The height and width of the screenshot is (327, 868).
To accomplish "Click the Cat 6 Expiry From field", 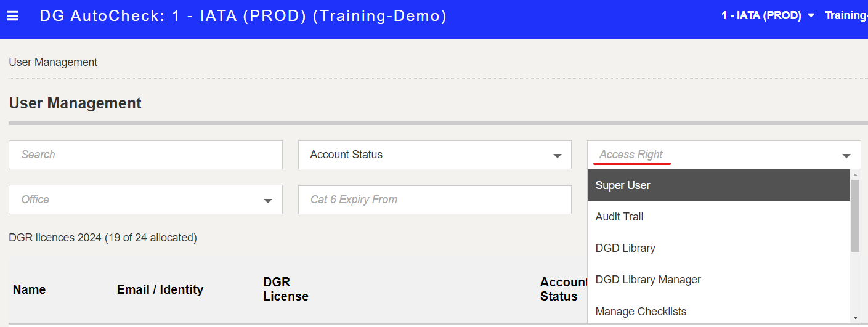I will click(x=435, y=200).
